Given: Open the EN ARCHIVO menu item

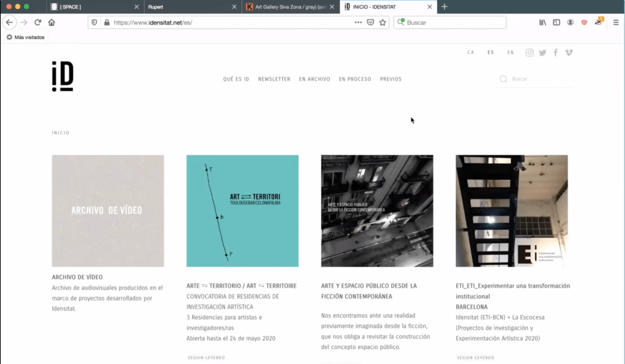Looking at the screenshot, I should pyautogui.click(x=314, y=79).
